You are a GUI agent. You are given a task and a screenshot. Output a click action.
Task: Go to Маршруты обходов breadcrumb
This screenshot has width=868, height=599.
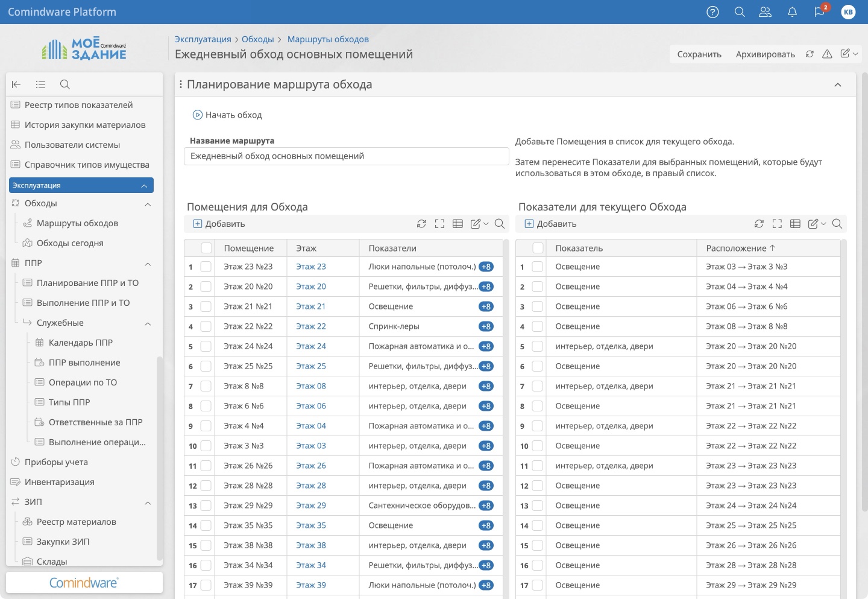(x=328, y=39)
